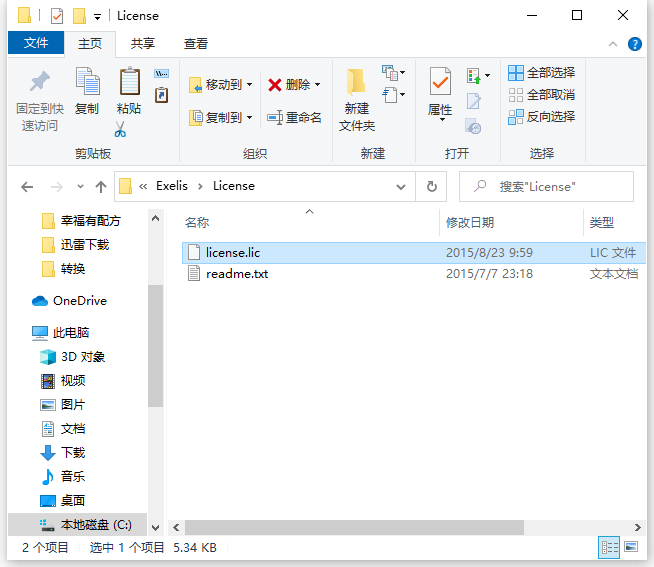Open the New Item dropdown
This screenshot has height=567, width=654.
pyautogui.click(x=393, y=73)
